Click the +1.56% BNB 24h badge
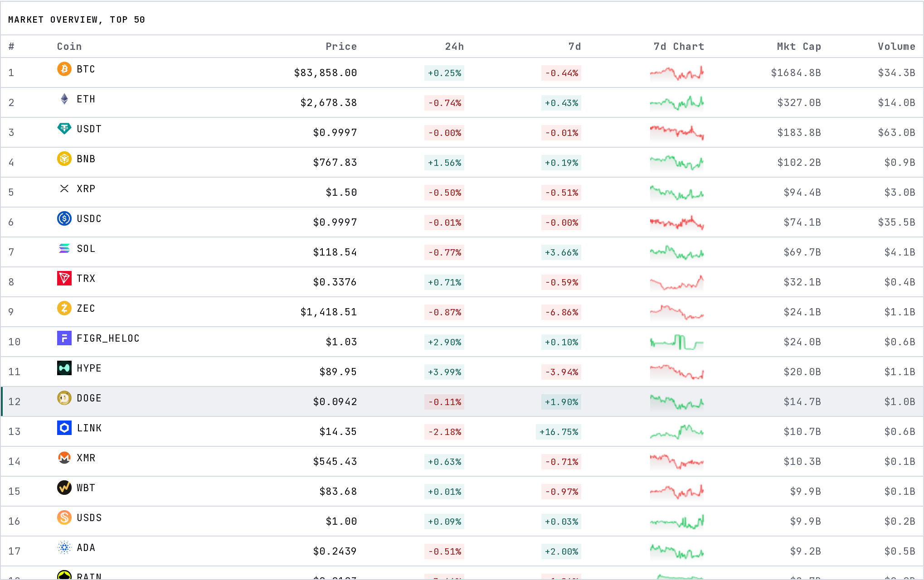Screen dimensions: 924x580 [x=444, y=163]
